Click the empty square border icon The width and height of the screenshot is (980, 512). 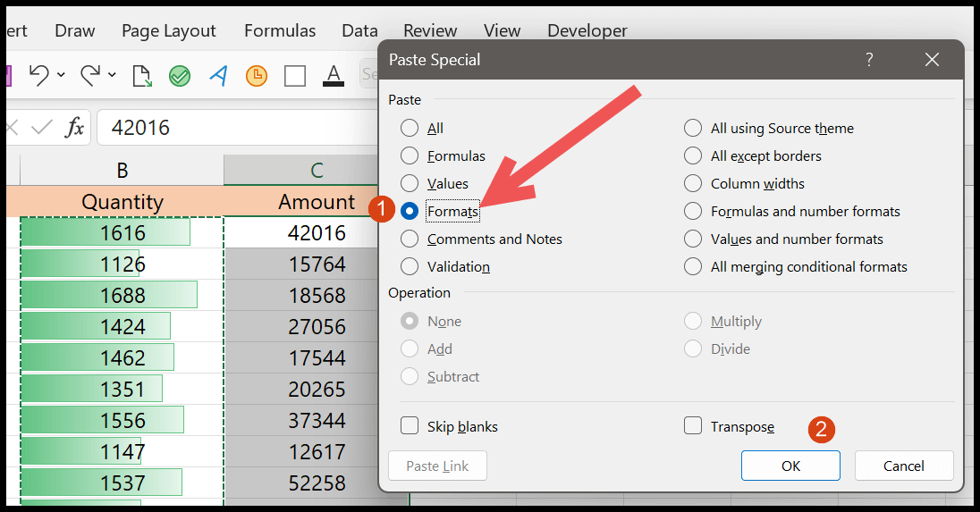[295, 76]
